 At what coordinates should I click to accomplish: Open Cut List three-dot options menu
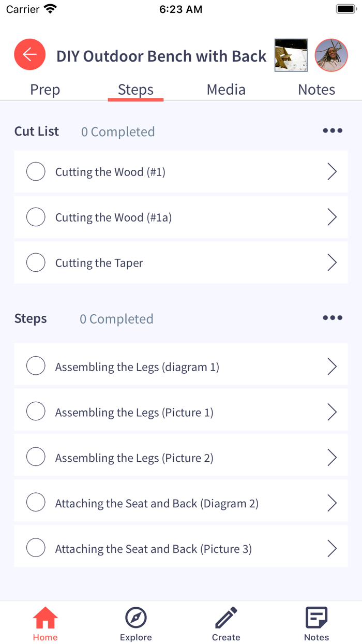click(332, 130)
